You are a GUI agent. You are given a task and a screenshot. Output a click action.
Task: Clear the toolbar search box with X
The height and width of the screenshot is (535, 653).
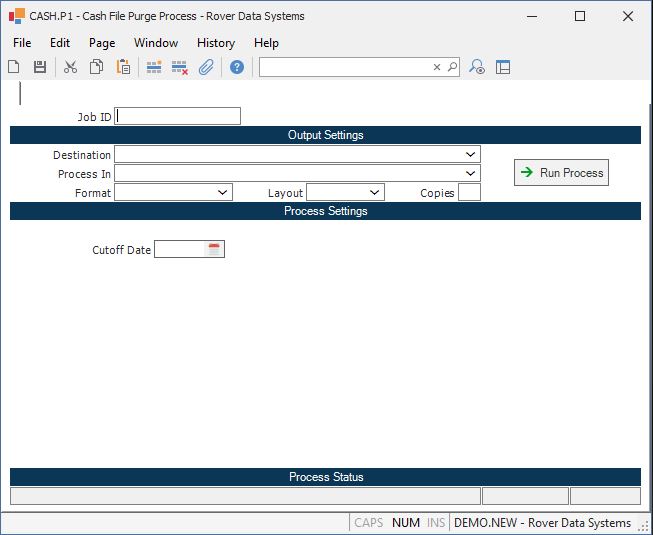436,67
